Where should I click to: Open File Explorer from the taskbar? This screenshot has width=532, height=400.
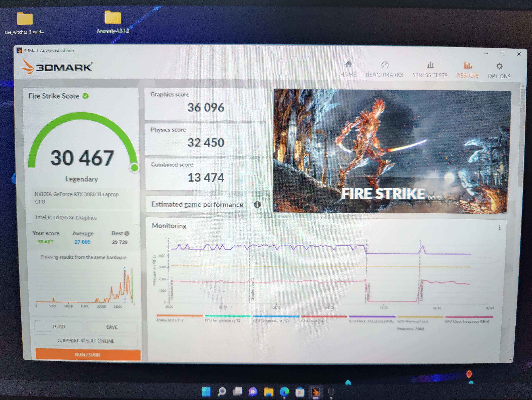(x=269, y=392)
